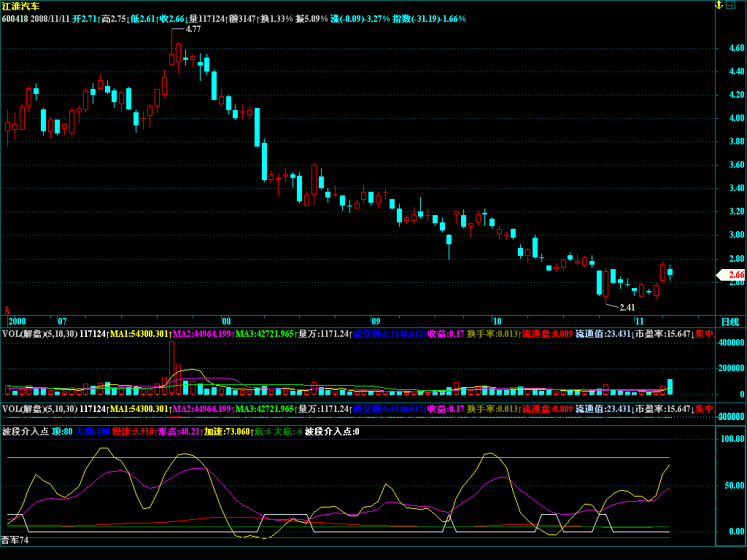Click volume value 量117124
Viewport: 747px width, 560px height.
point(206,19)
